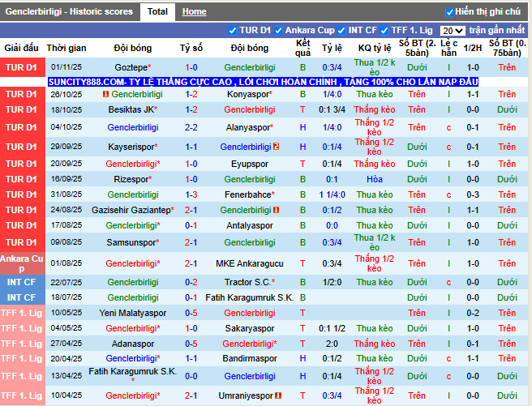Screen dimensions: 532x406
Task: Click the 2-2 score against Alanyaspor
Action: click(x=191, y=127)
